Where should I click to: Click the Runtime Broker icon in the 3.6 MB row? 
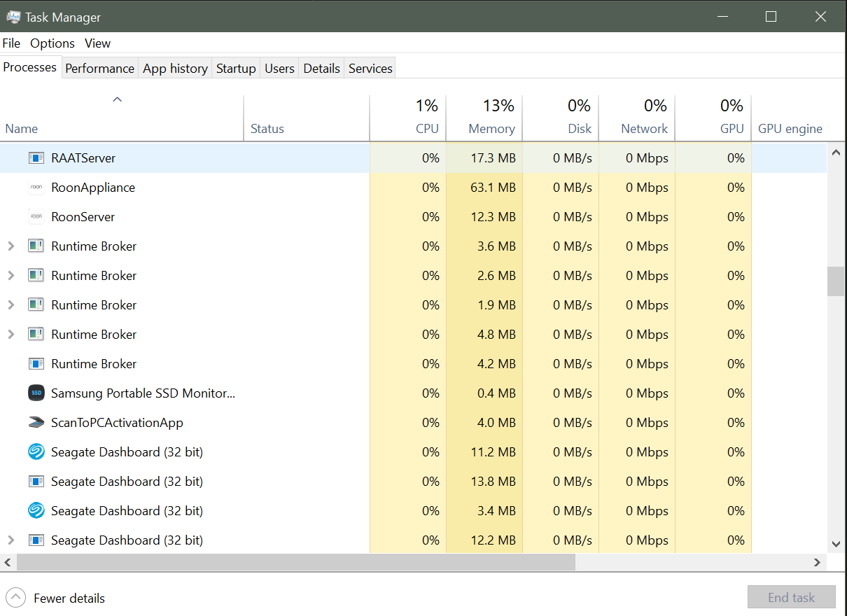[x=36, y=246]
